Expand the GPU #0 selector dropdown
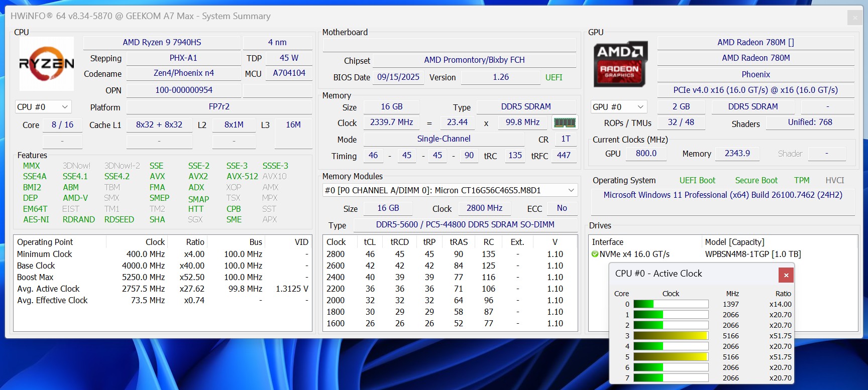This screenshot has width=868, height=390. point(618,107)
